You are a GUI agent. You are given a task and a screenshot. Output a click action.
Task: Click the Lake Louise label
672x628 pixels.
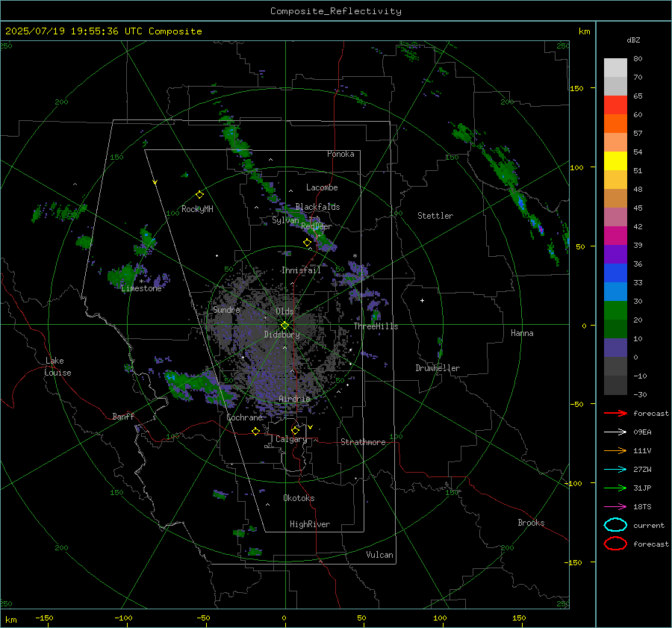pos(57,367)
